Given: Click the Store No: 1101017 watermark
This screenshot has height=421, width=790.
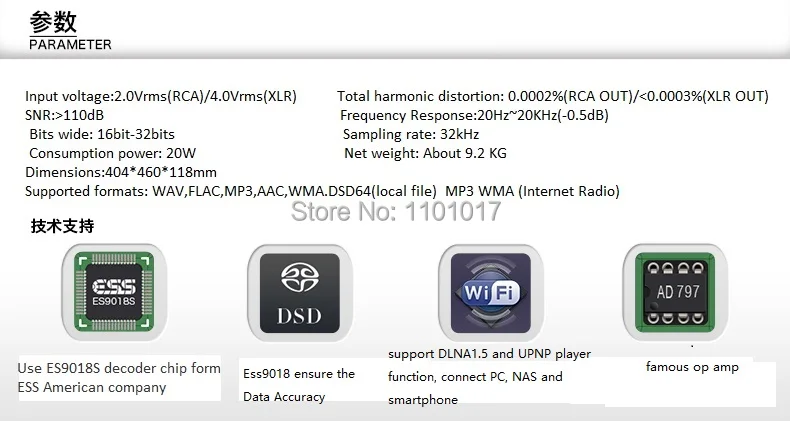Looking at the screenshot, I should tap(396, 211).
